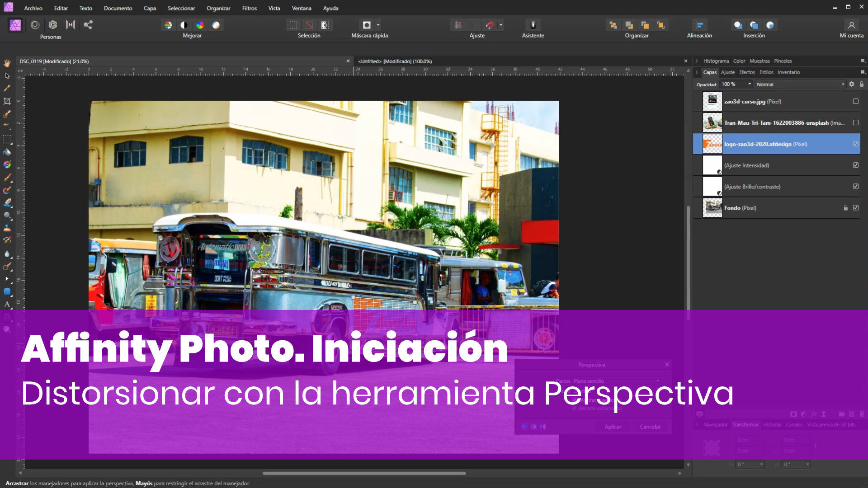
Task: Open the Capas panel options menu
Action: (863, 72)
